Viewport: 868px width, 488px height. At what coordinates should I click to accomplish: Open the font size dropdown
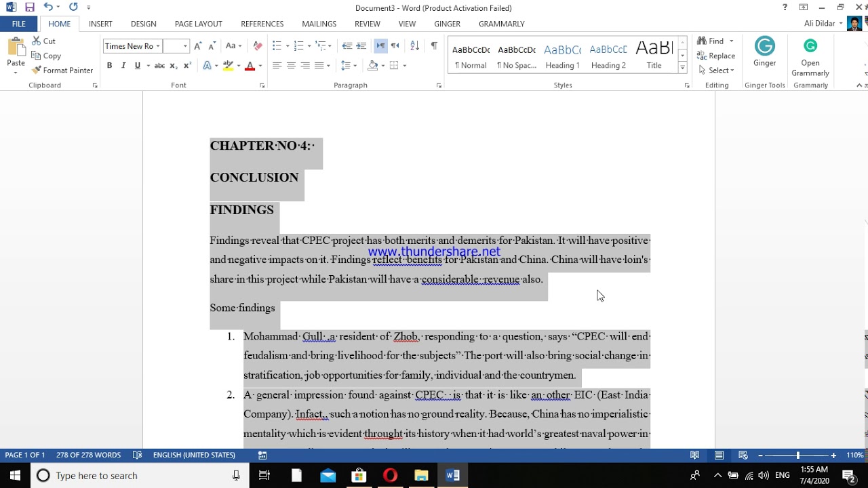tap(185, 46)
